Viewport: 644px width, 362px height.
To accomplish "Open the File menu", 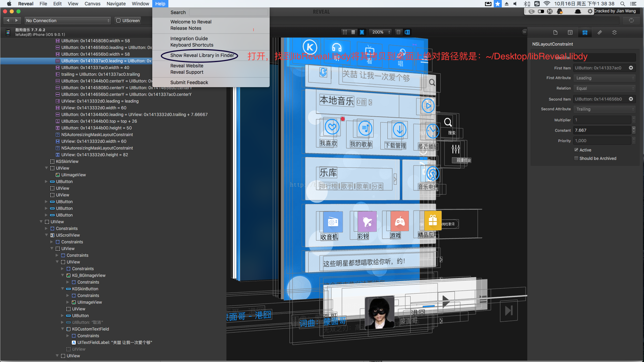I will click(43, 4).
